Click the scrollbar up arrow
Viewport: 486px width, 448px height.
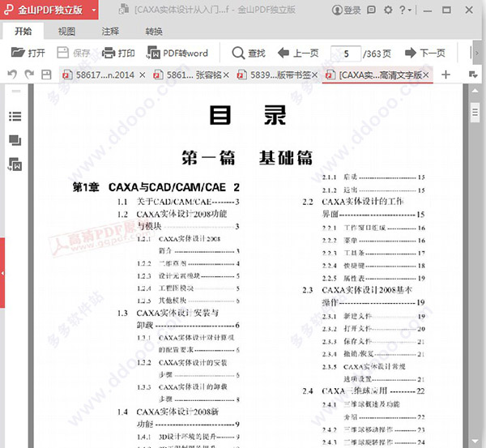[475, 91]
